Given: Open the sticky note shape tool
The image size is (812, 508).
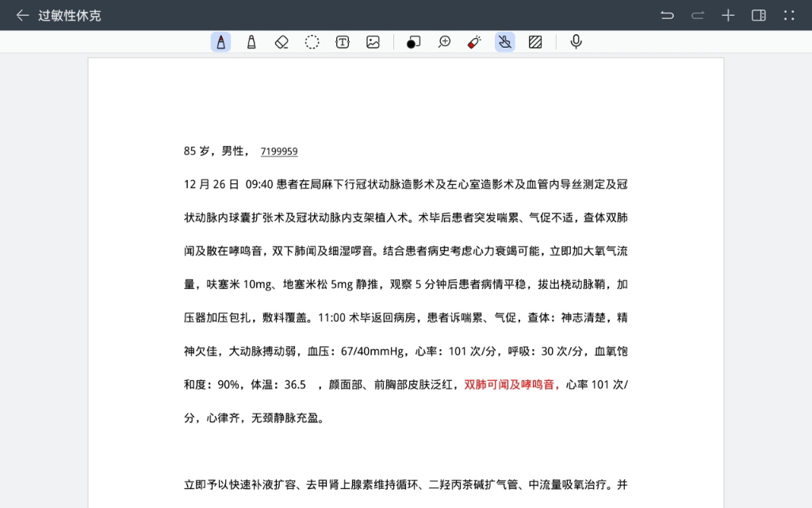Looking at the screenshot, I should 413,41.
